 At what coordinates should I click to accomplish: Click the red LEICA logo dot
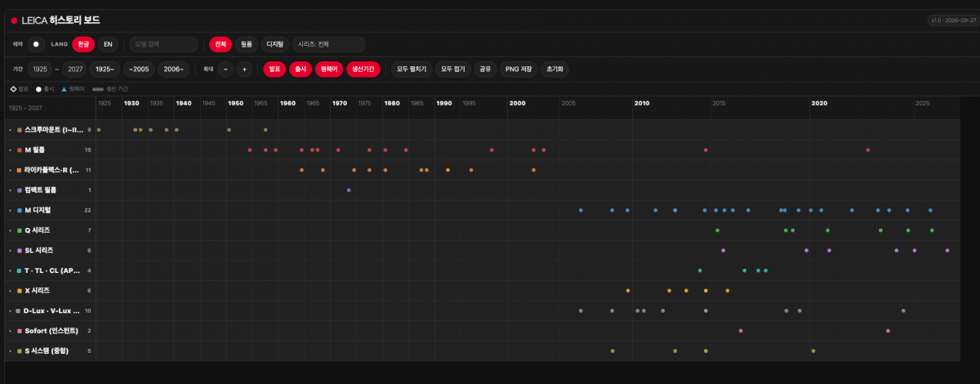tap(14, 20)
